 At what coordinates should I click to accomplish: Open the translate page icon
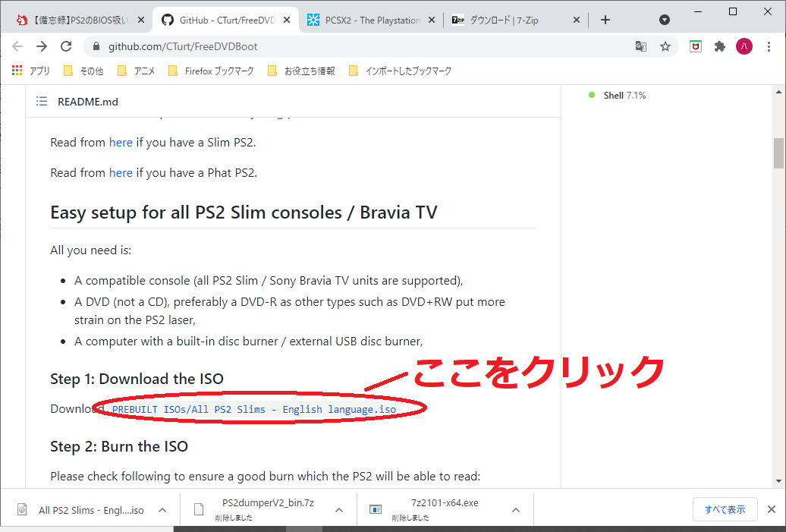pyautogui.click(x=640, y=46)
